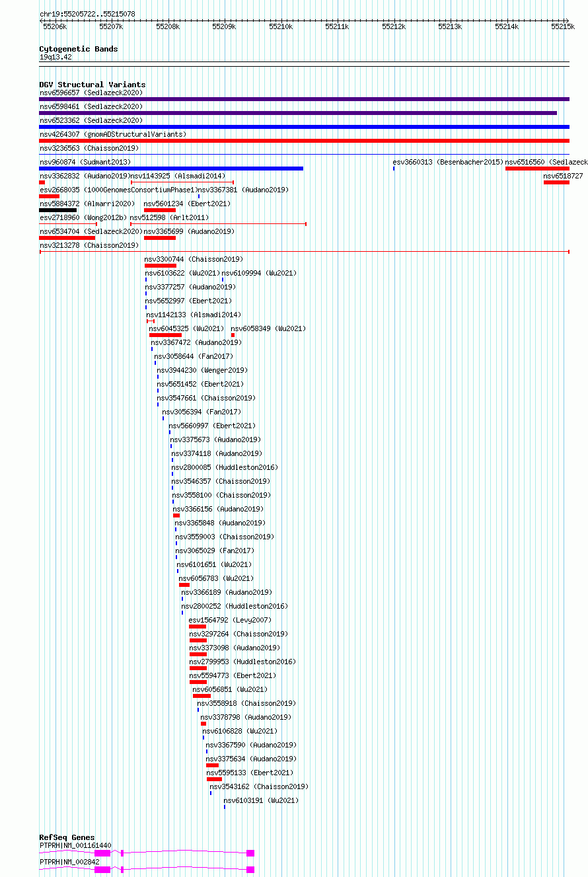Click nsv6103622 (Wu2021) label
Image resolution: width=588 pixels, height=877 pixels.
point(182,273)
